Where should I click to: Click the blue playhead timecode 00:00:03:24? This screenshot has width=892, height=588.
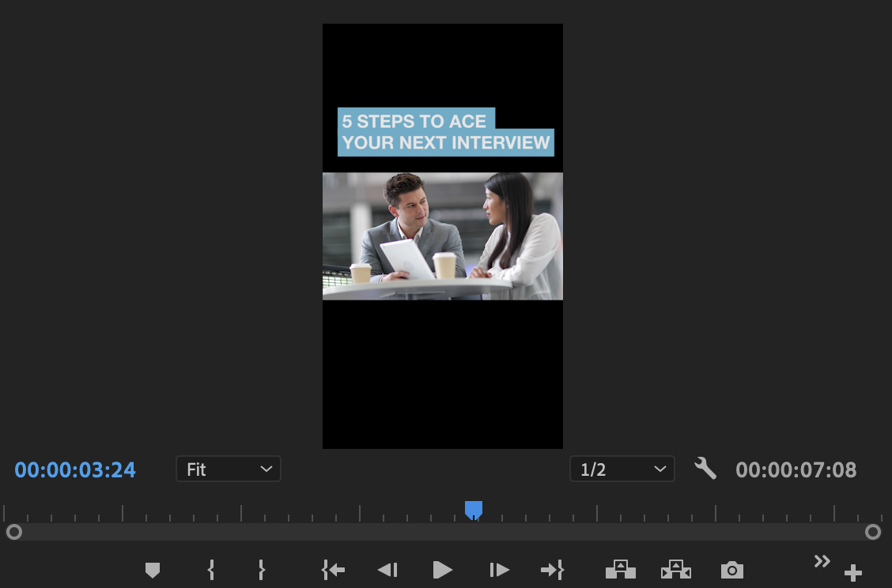tap(75, 469)
